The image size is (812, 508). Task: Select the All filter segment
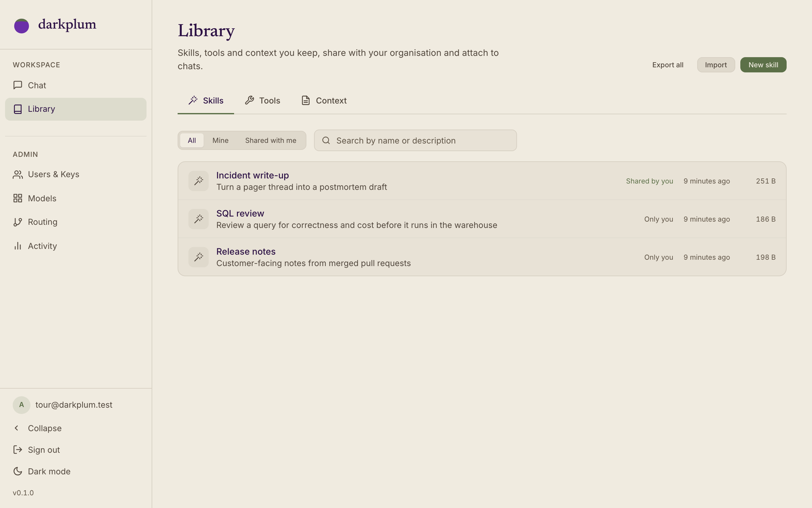point(192,140)
